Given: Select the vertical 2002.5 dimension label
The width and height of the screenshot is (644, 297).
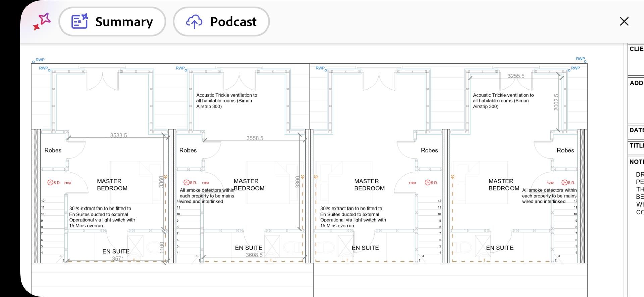Looking at the screenshot, I should [x=556, y=102].
